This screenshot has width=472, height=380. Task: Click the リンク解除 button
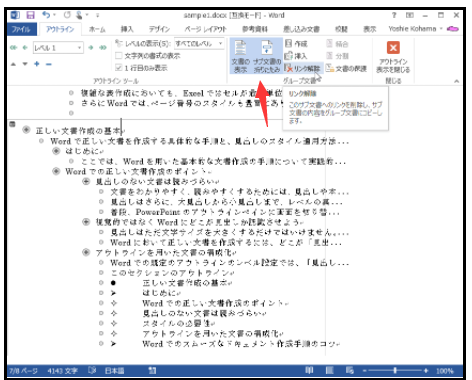(303, 68)
